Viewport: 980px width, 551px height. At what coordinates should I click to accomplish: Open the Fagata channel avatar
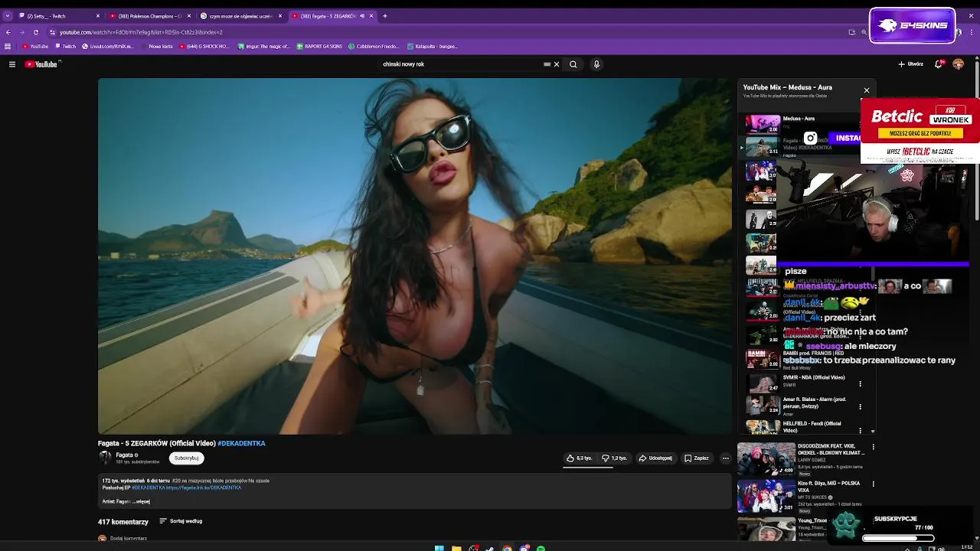[105, 458]
